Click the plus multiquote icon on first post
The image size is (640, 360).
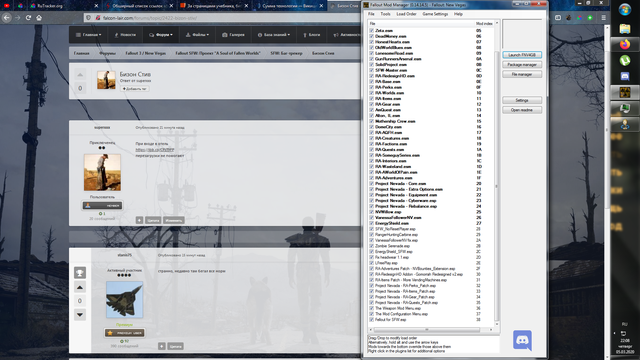140,220
